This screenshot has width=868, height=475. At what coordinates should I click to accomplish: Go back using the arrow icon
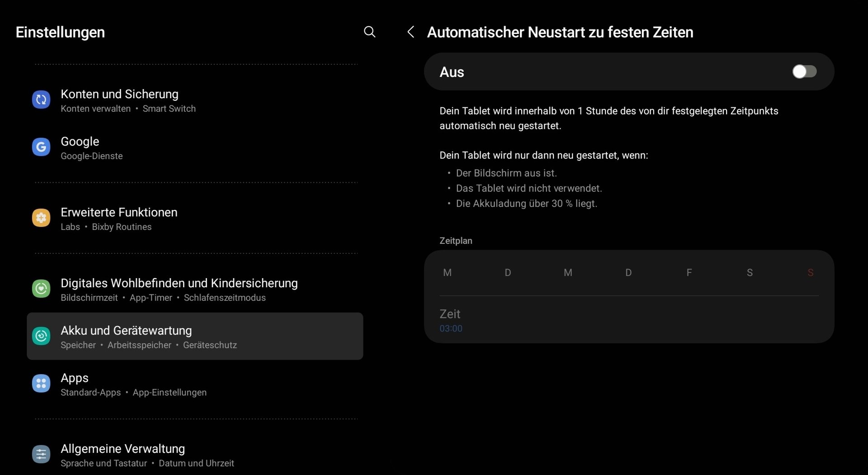coord(410,32)
